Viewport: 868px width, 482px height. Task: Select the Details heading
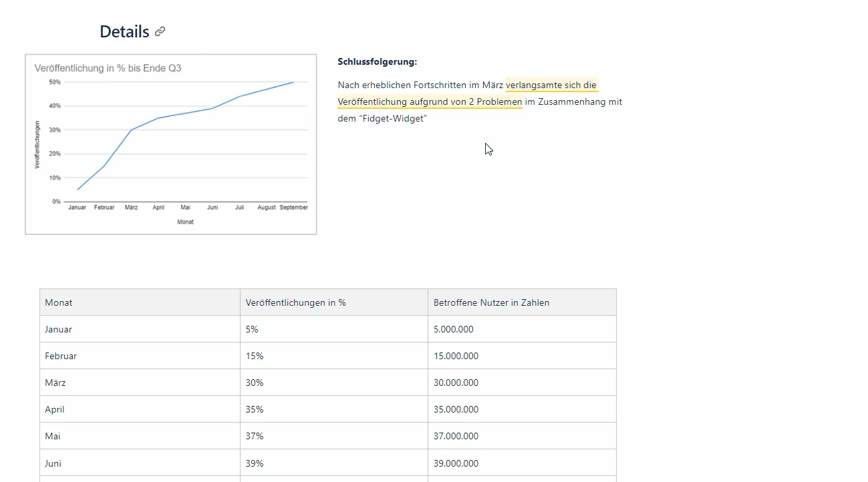tap(124, 31)
